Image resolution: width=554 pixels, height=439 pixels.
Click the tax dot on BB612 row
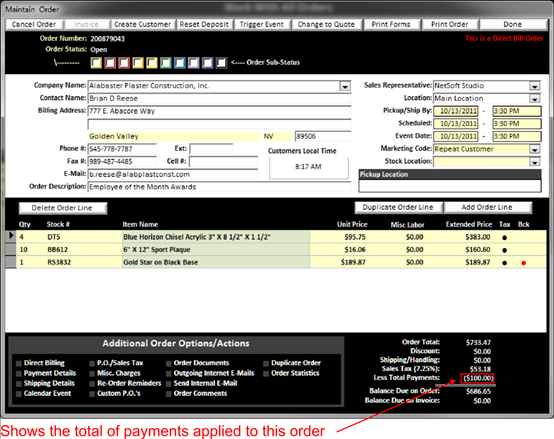coord(505,250)
